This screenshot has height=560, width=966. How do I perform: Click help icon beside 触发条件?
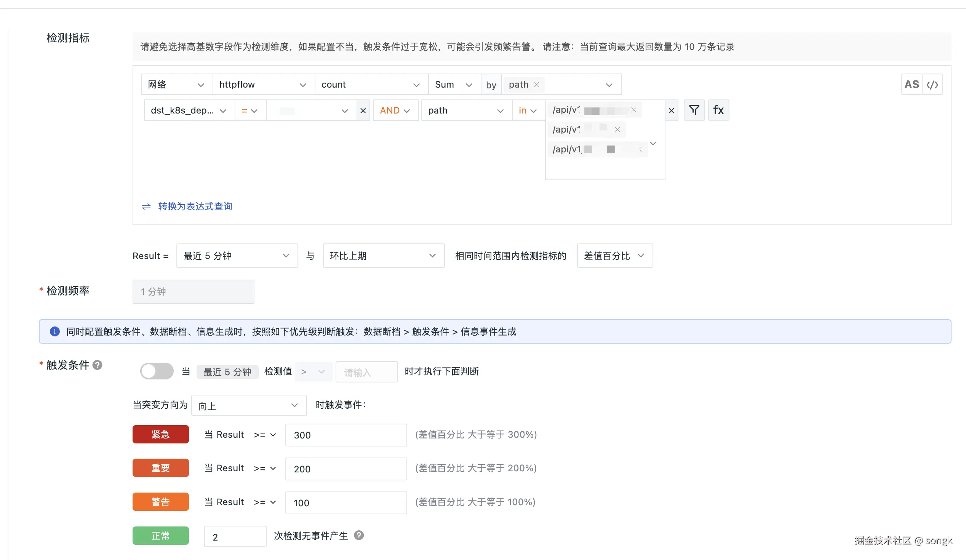coord(98,365)
